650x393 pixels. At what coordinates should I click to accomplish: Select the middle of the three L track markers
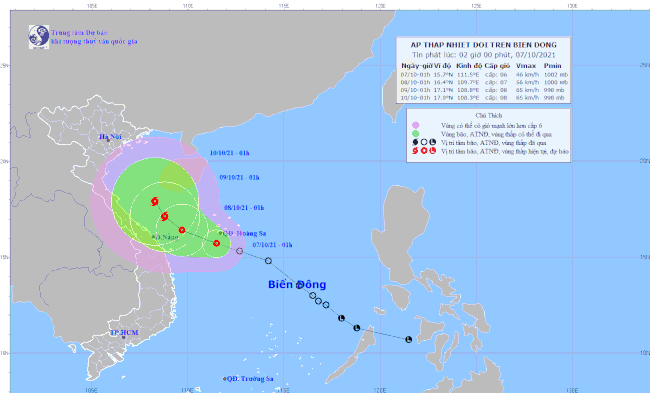(x=357, y=328)
